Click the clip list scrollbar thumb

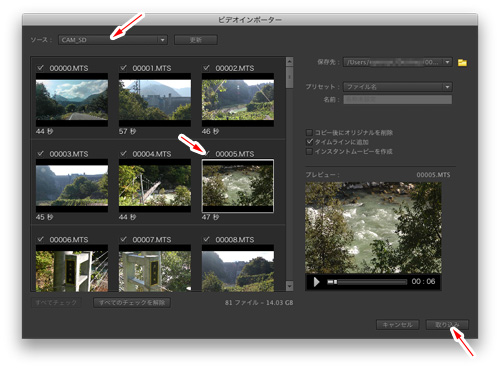(x=289, y=77)
